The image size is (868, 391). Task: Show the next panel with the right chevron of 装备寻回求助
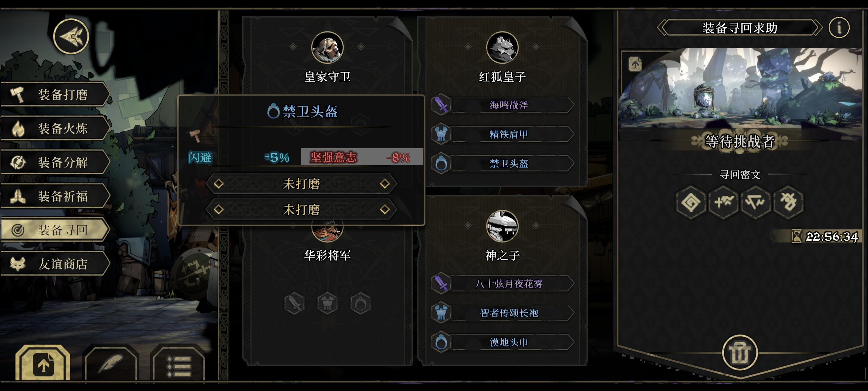818,28
